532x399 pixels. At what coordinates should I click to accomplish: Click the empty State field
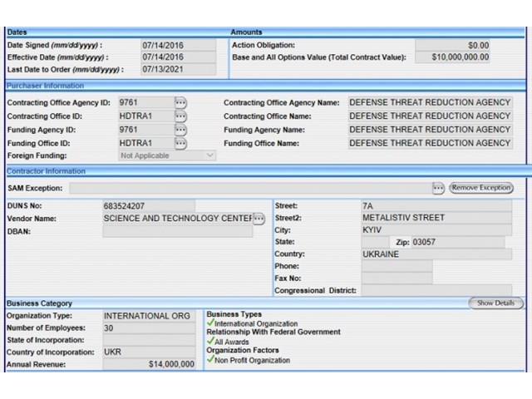375,242
